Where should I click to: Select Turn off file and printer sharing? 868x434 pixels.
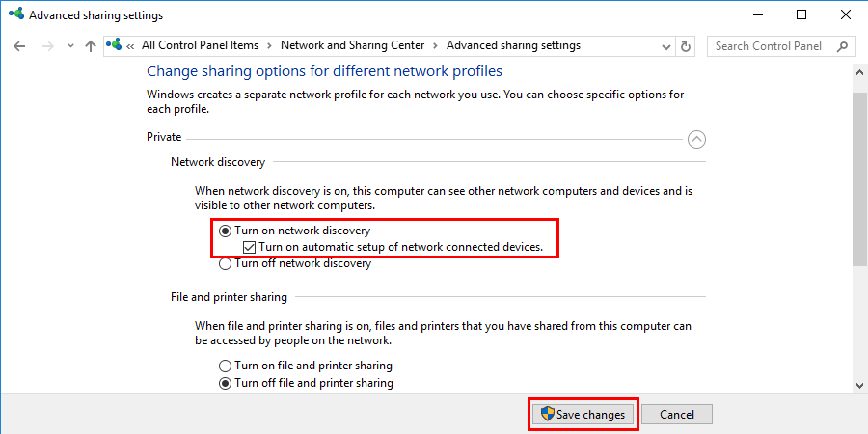click(306, 383)
